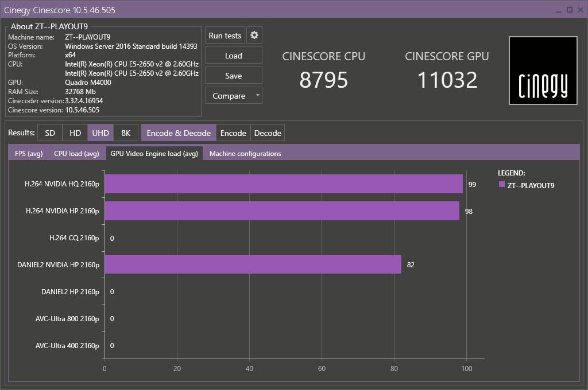Click the Cinecoder version 3.32.4.16954 value

(x=84, y=101)
